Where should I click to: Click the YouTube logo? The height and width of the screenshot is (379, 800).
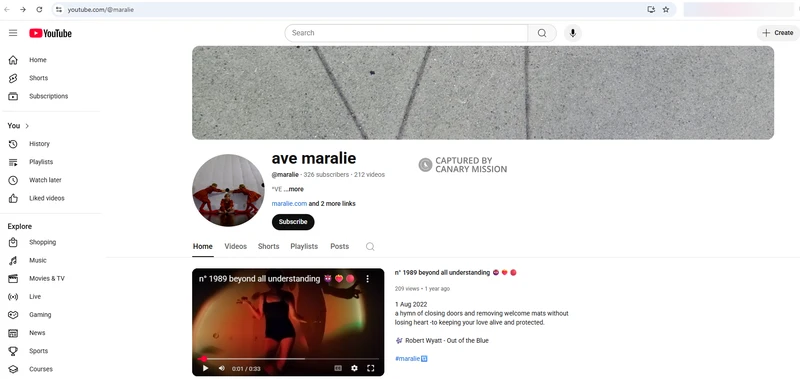click(50, 33)
